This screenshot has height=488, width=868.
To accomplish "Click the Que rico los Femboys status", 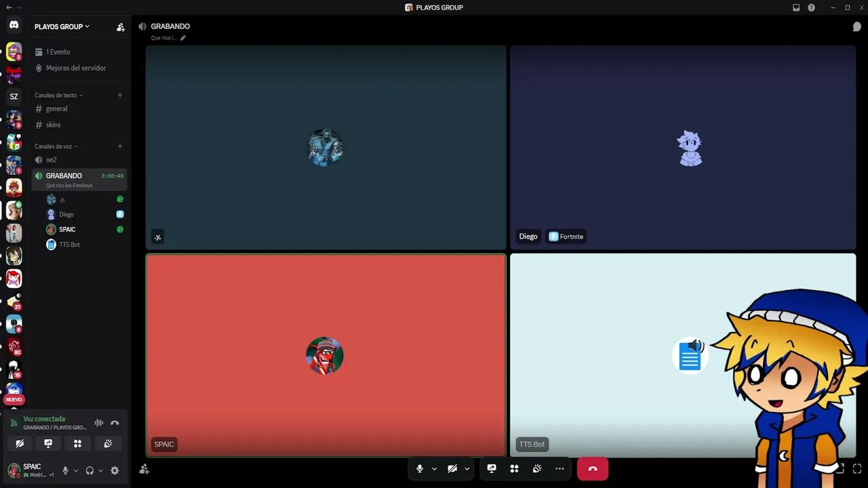I will tap(69, 186).
